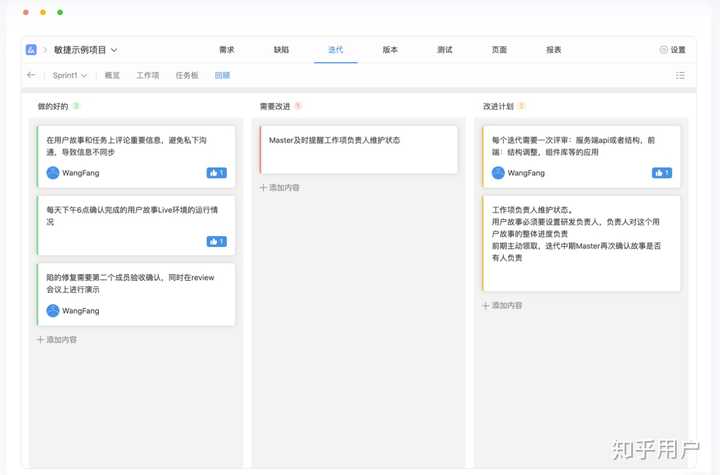Like the 在用户故事和任务上评论 card

(217, 173)
